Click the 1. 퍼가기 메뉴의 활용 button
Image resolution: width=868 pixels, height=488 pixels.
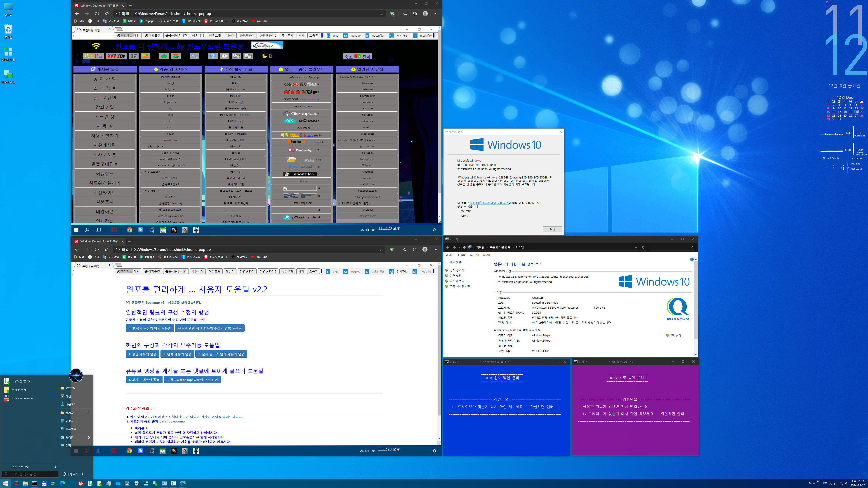(144, 380)
